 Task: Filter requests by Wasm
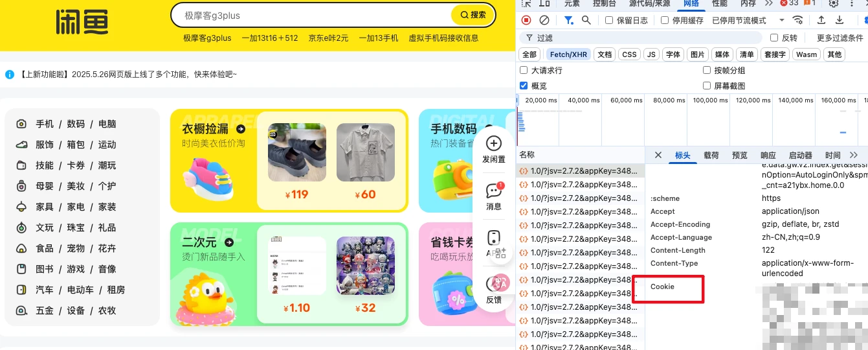click(x=807, y=54)
